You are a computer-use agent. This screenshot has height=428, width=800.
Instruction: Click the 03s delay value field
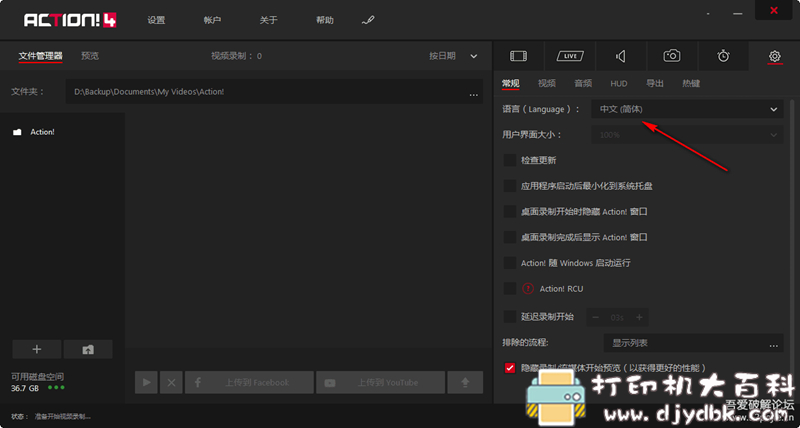pos(617,317)
